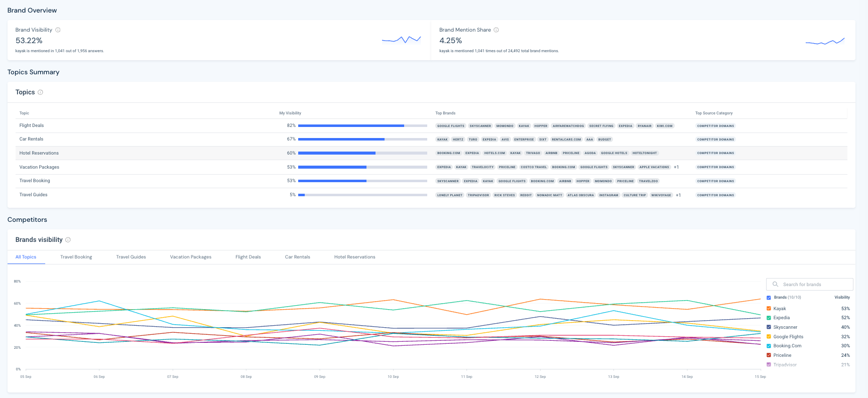Click the Flight Deals 82% visibility bar

point(362,125)
